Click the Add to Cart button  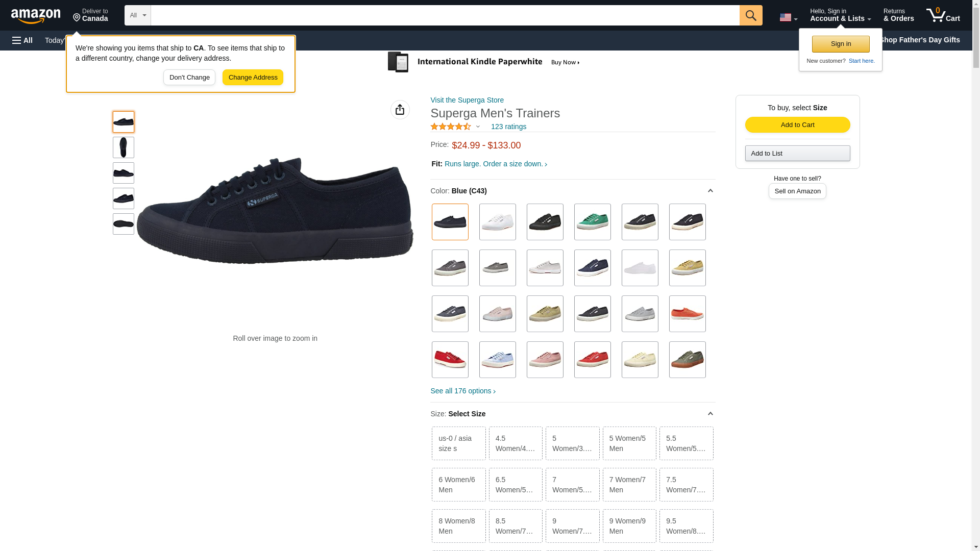point(797,125)
